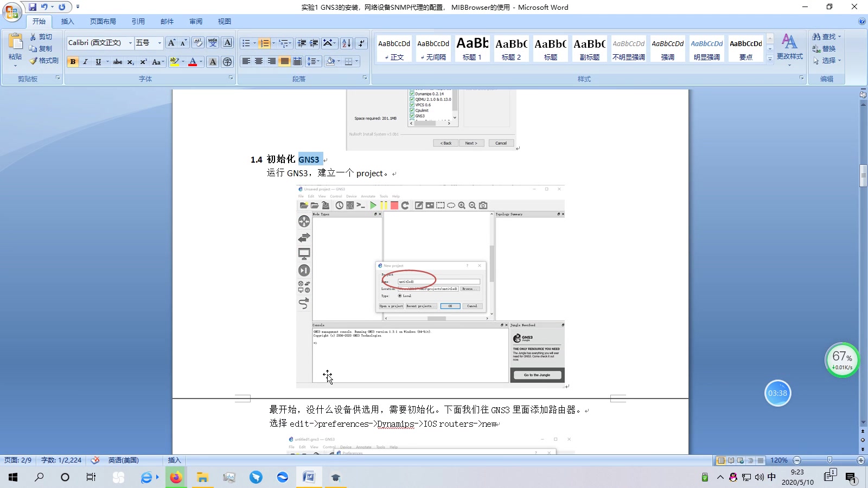Apply the 标题 1 heading style
868x488 pixels.
point(473,49)
